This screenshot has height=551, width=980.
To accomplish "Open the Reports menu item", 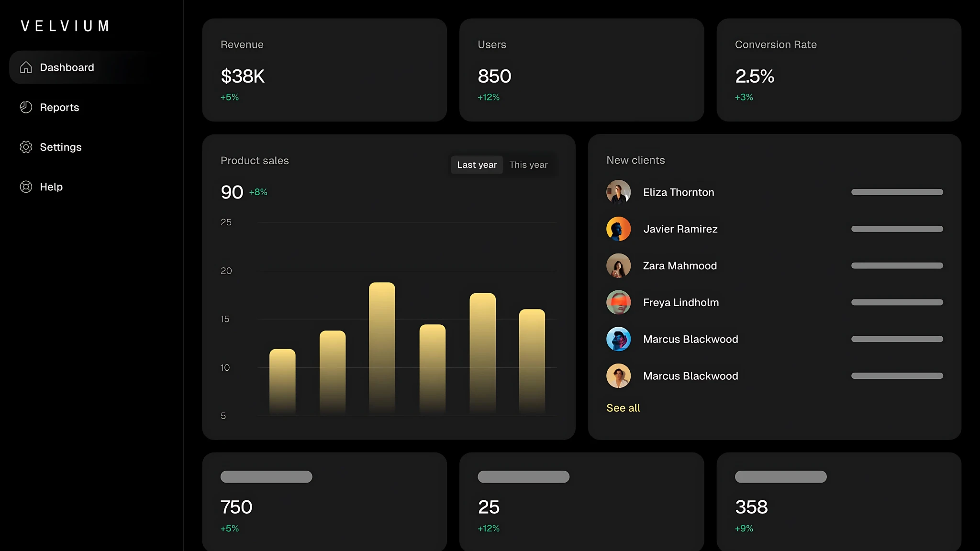I will [x=59, y=107].
